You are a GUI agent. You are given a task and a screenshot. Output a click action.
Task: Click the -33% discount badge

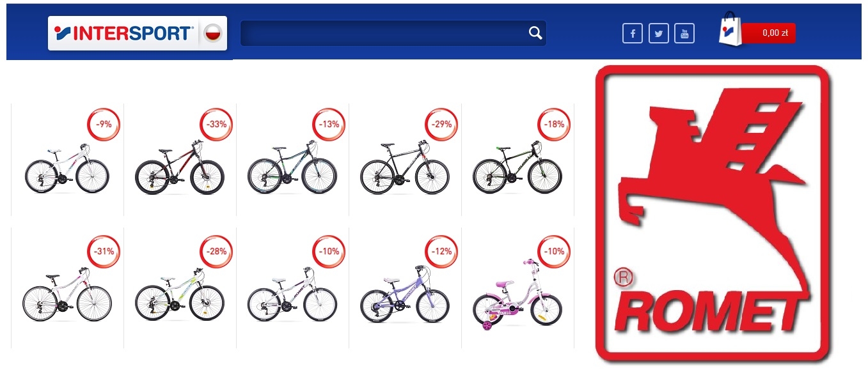(216, 125)
